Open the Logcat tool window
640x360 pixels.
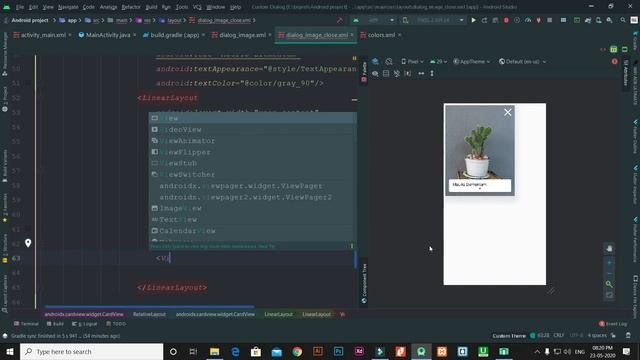click(x=85, y=324)
